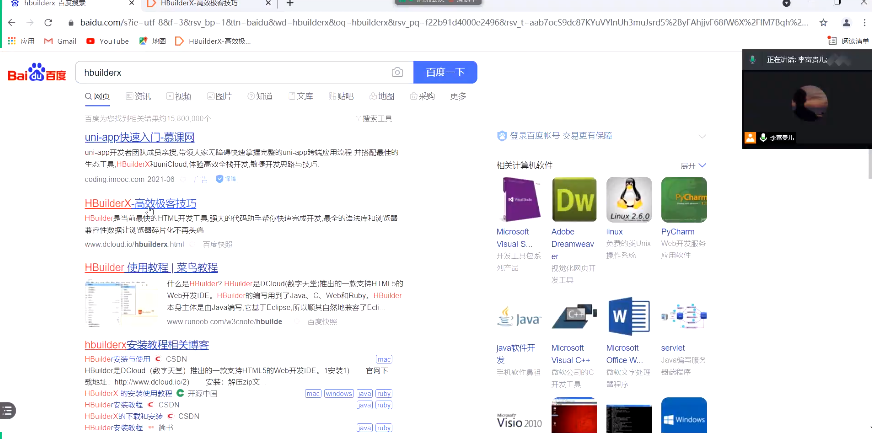The image size is (872, 439).
Task: Click the windows tag in blog list
Action: point(339,393)
